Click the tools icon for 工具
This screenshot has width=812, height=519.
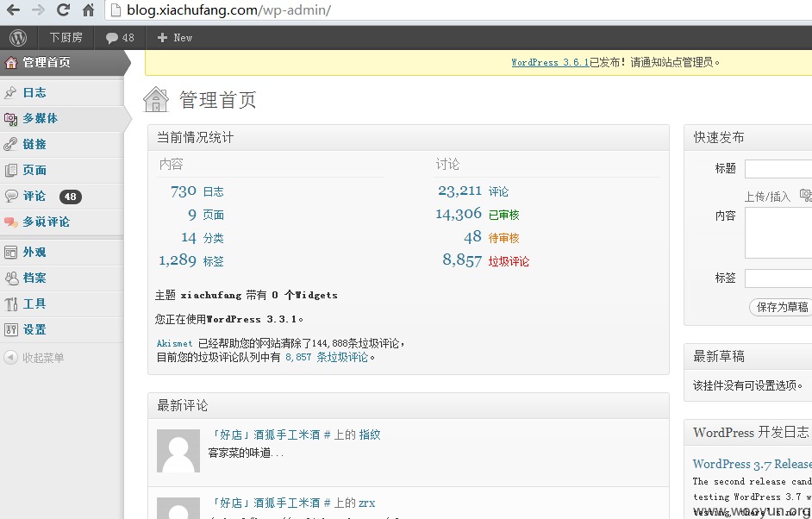11,304
